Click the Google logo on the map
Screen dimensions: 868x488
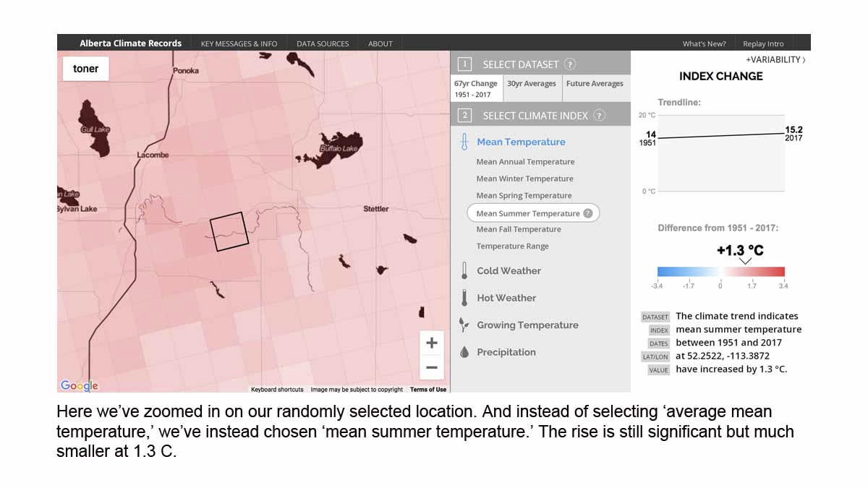pos(79,385)
